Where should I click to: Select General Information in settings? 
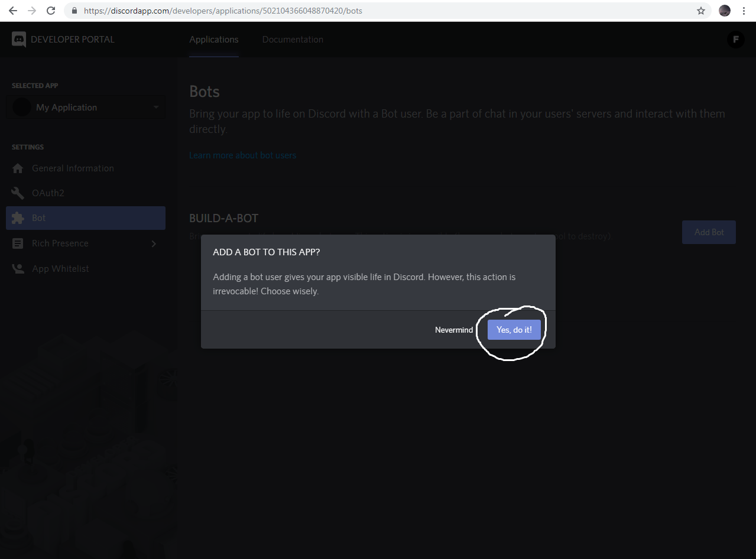(x=86, y=168)
